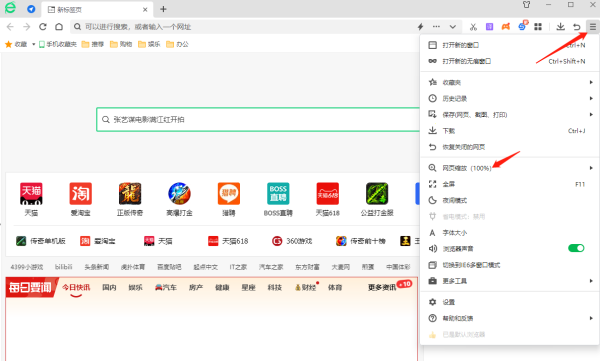The image size is (600, 361).
Task: Open 更多资讯 with +10 badge
Action: pyautogui.click(x=389, y=287)
